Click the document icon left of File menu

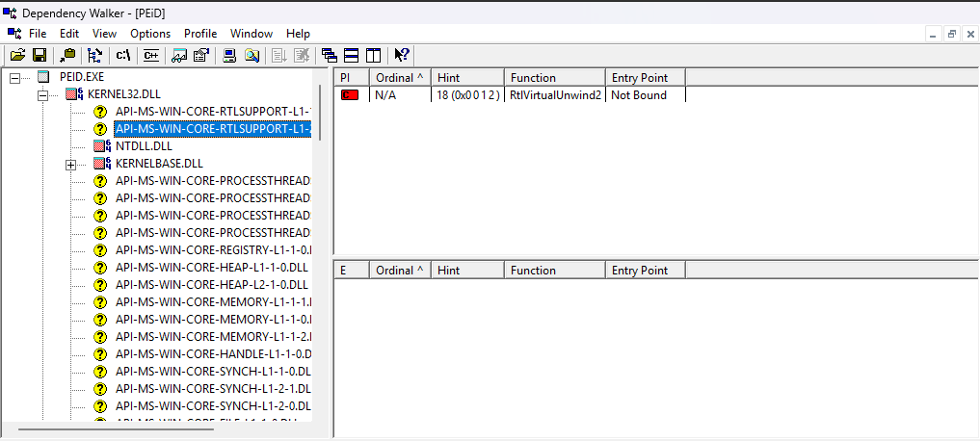[x=14, y=33]
